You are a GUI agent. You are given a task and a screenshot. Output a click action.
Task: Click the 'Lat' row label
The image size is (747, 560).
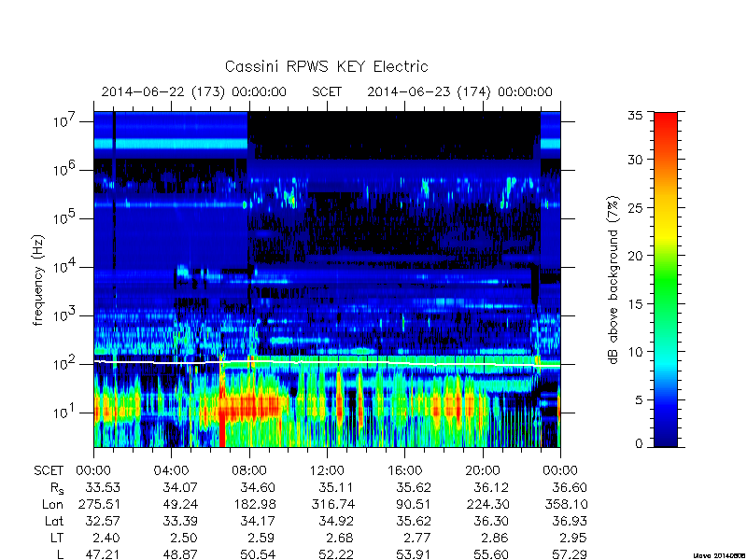54,521
